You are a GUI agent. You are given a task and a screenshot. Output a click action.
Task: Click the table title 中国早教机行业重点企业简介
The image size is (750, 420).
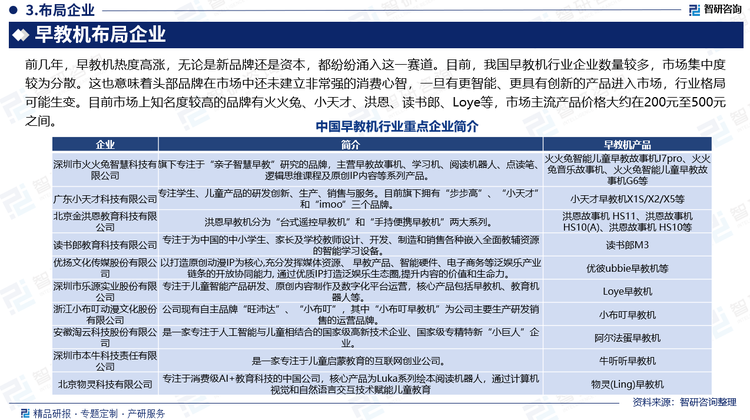point(397,127)
